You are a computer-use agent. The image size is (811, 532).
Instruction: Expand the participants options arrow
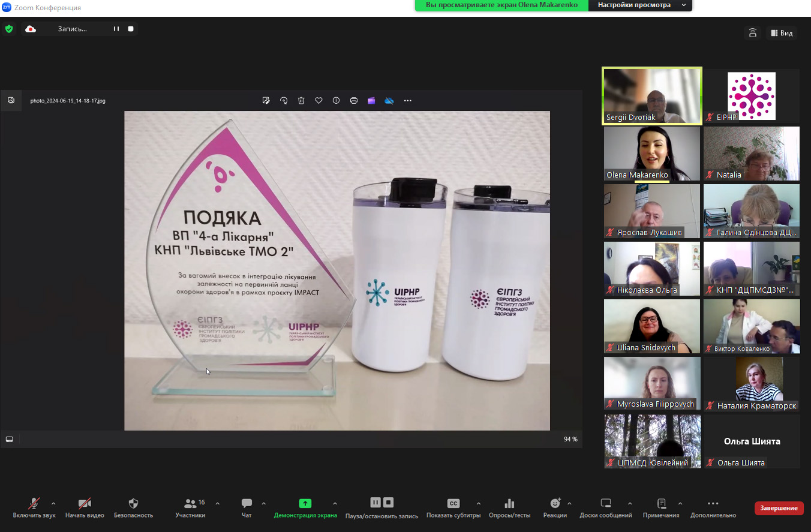point(217,503)
